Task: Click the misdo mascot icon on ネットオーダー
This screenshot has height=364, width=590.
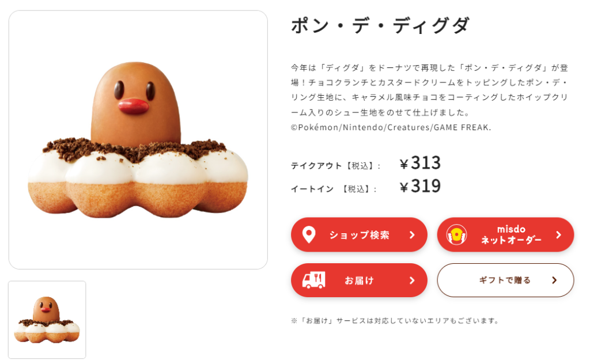Action: click(x=456, y=234)
